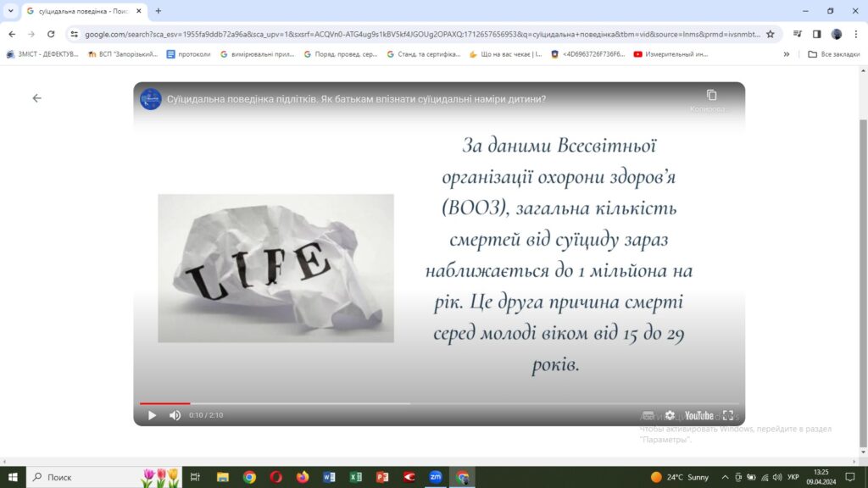Open Поряд. провед. сер bookmark
Viewport: 868px width, 488px height.
pos(341,54)
